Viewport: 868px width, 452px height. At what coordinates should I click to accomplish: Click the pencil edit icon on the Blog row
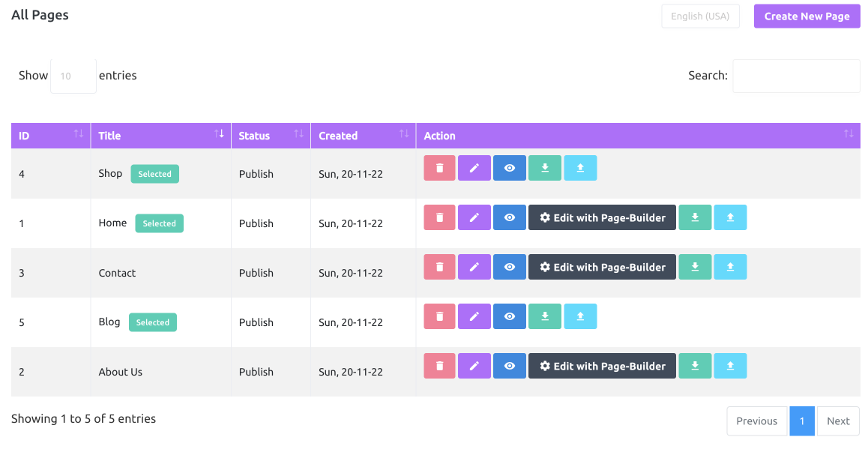[x=474, y=316]
